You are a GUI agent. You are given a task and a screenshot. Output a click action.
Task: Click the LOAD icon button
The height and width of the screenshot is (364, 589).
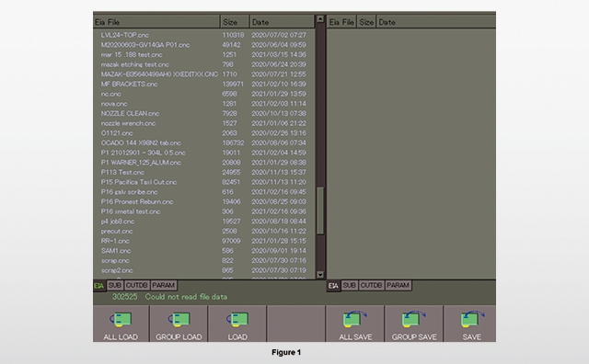coord(237,324)
